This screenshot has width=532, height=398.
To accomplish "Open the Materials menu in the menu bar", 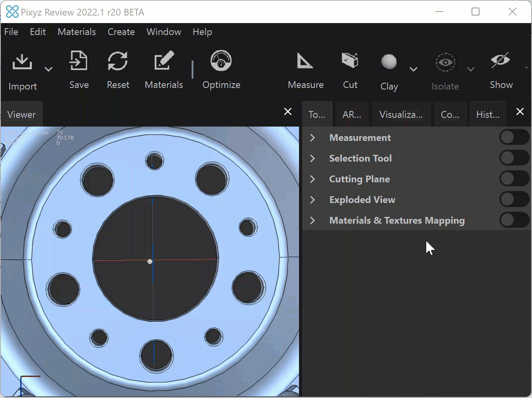I will [x=77, y=32].
